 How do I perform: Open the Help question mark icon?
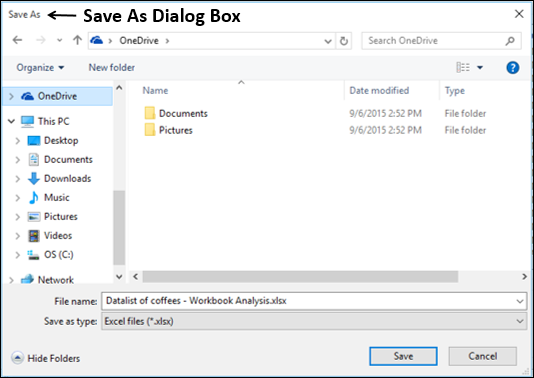tap(513, 67)
